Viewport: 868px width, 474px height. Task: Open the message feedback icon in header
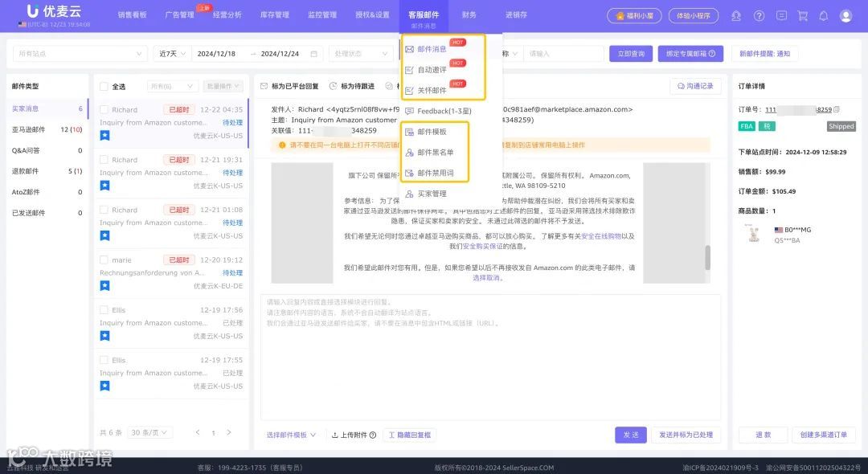click(781, 15)
